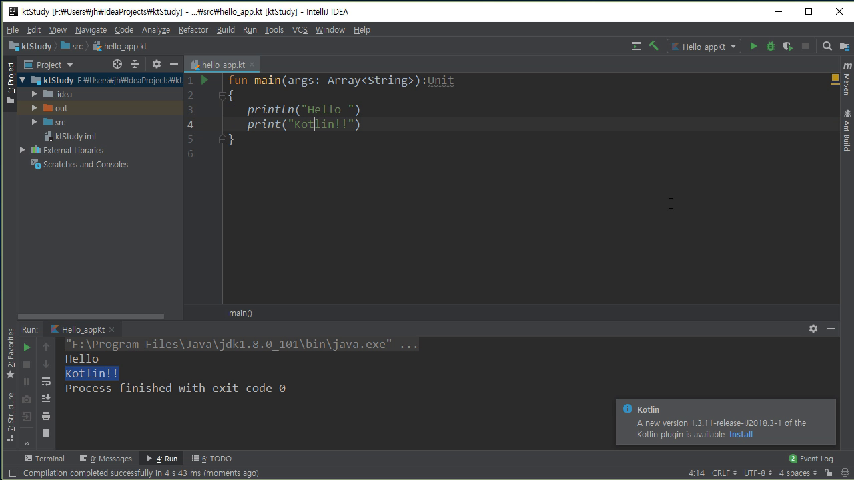Rerun the program from the Run panel
The image size is (854, 480).
point(27,347)
